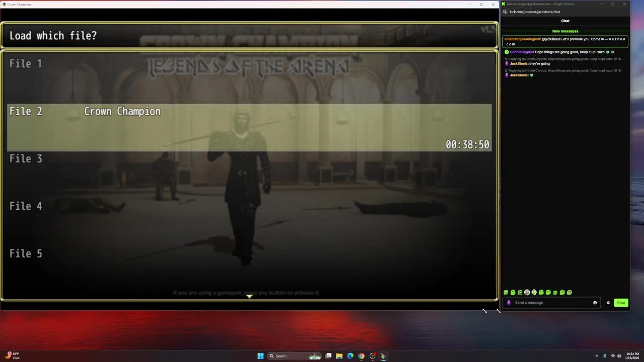Screen dimensions: 644x362
Task: Open the Windows Start menu
Action: [260, 356]
